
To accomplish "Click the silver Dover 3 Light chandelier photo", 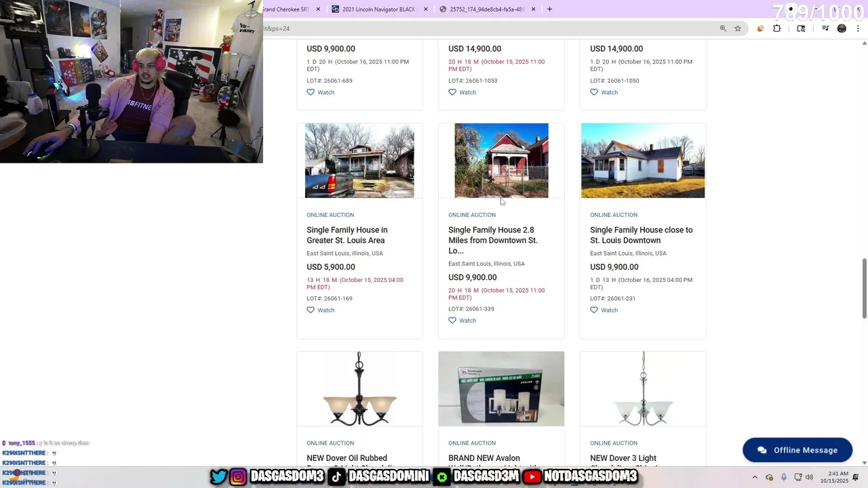I will (643, 389).
